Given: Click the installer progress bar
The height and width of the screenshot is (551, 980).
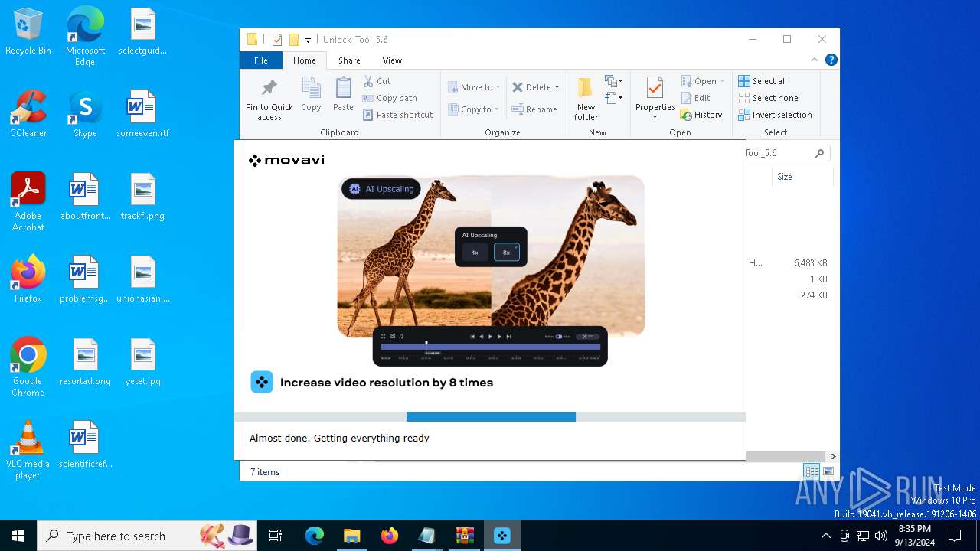Looking at the screenshot, I should (x=490, y=417).
